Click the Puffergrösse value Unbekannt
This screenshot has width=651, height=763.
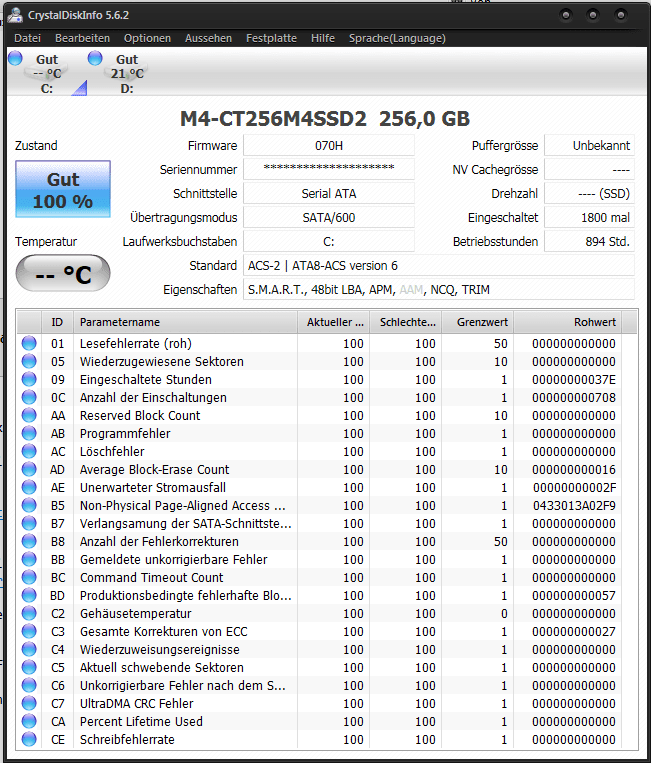click(589, 145)
